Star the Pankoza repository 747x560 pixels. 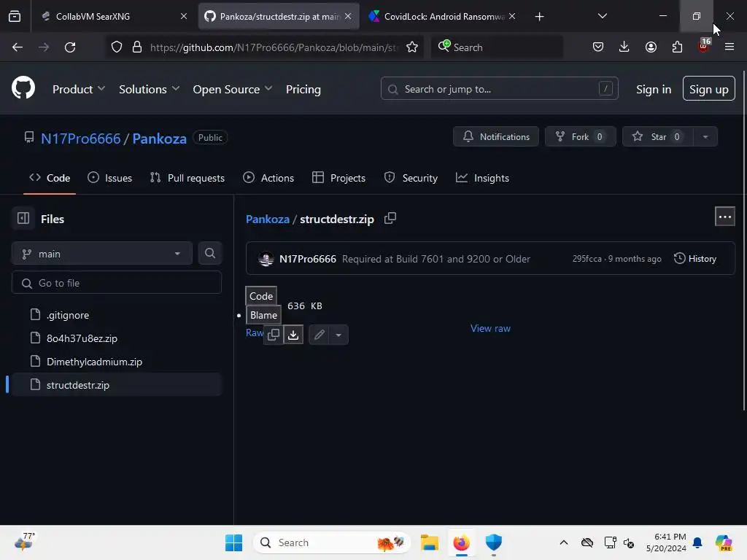pyautogui.click(x=658, y=136)
